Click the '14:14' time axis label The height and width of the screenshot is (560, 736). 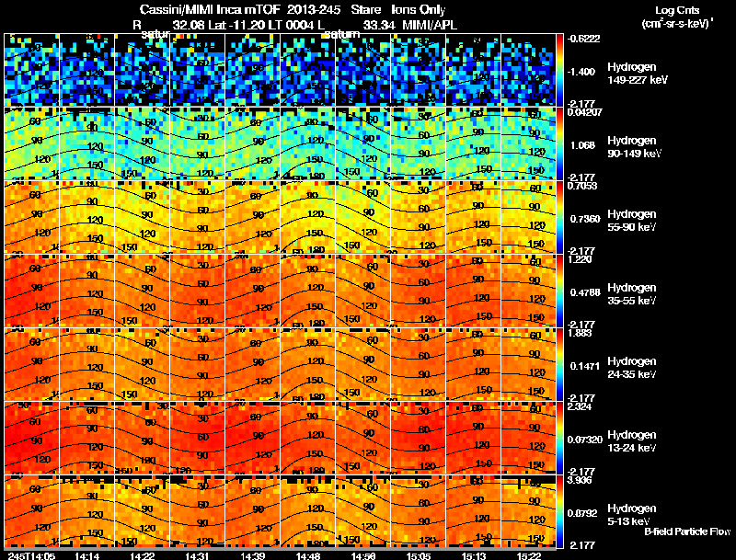pos(86,555)
